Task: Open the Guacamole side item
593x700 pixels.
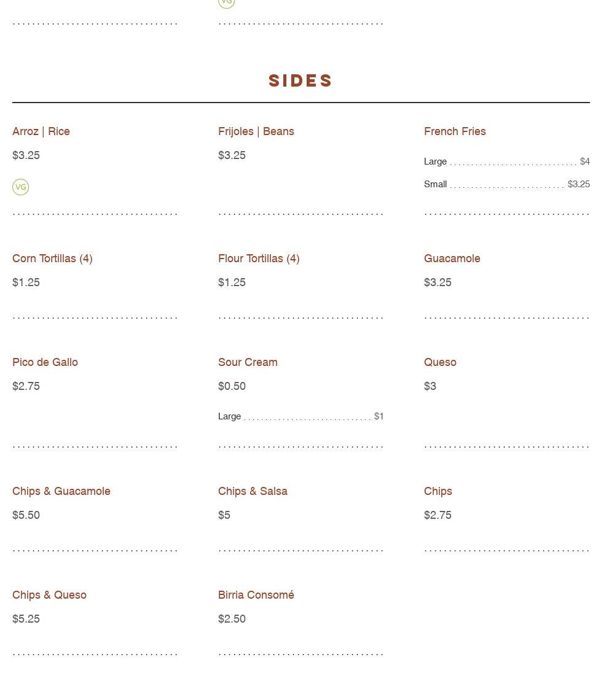Action: (x=452, y=259)
